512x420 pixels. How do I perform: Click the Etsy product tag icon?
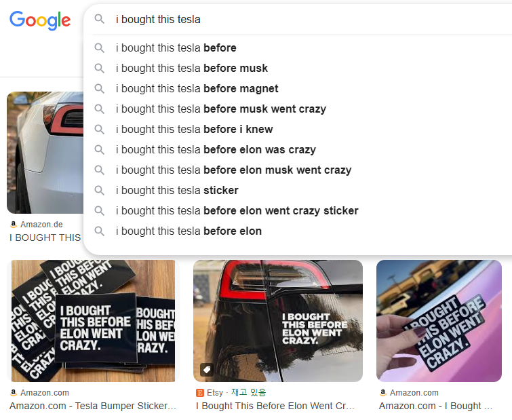206,370
